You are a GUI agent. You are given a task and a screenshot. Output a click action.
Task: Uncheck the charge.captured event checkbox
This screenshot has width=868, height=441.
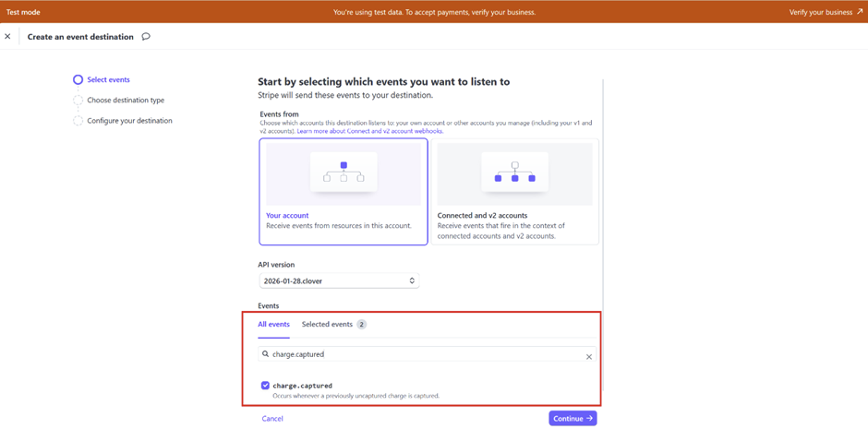tap(265, 386)
